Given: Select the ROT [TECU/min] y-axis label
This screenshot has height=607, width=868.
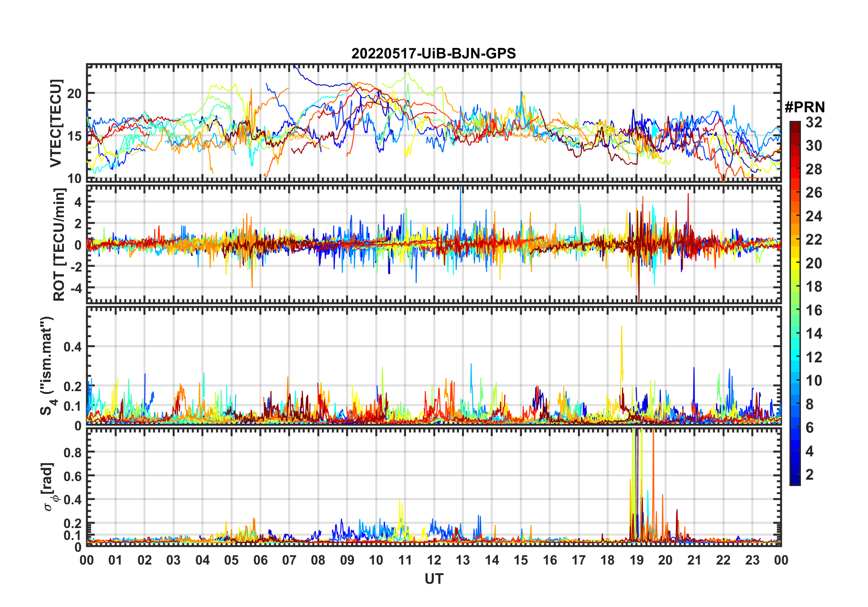Looking at the screenshot, I should pyautogui.click(x=59, y=245).
